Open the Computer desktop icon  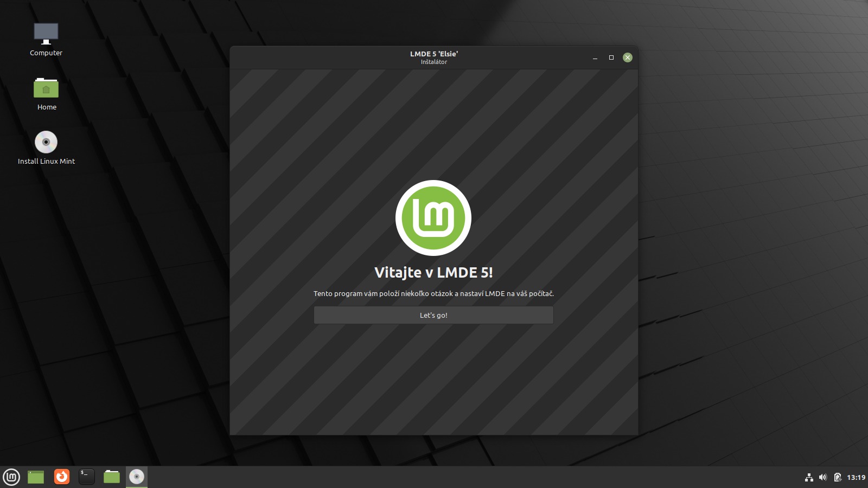pos(46,40)
